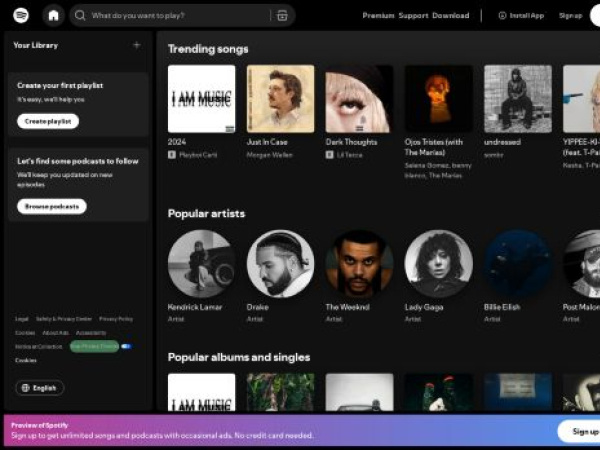Open the English language selector
600x450 pixels.
pos(40,388)
